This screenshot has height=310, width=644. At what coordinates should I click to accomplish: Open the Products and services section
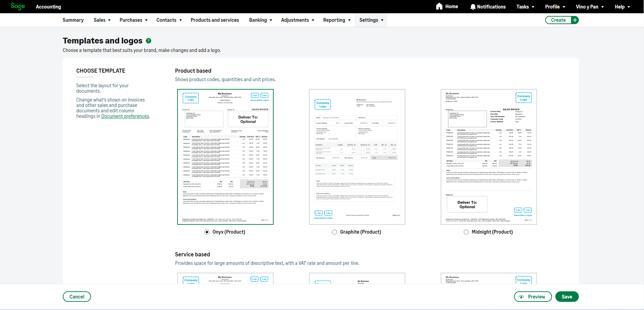coord(215,20)
